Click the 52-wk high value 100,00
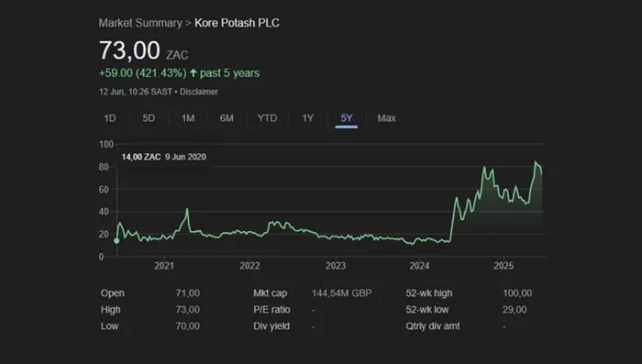 (517, 293)
